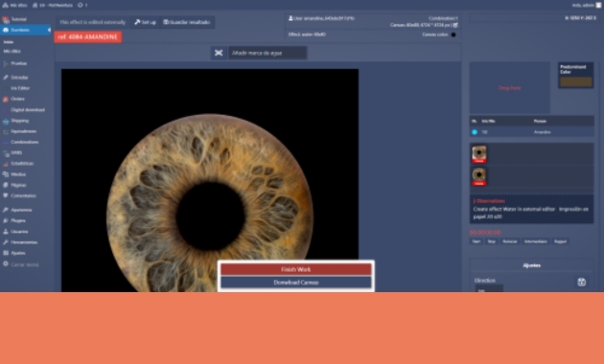Open the Tutorial menu item
Screen dimensions: 604x364
point(18,19)
